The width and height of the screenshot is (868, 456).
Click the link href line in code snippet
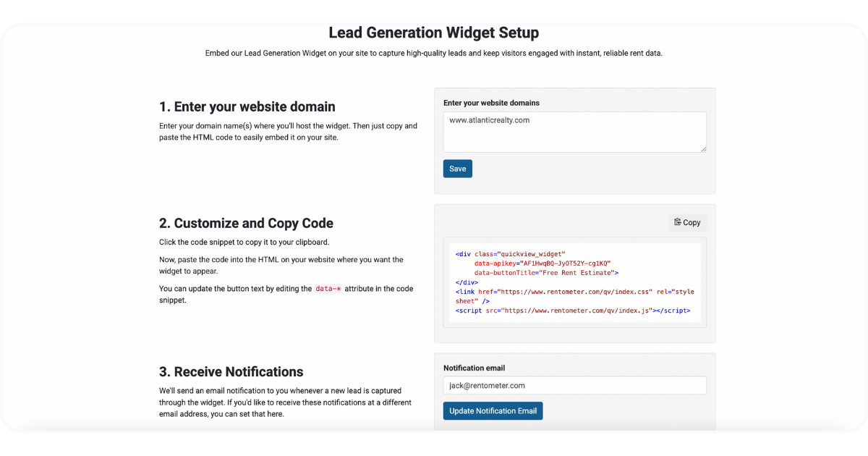tap(575, 296)
